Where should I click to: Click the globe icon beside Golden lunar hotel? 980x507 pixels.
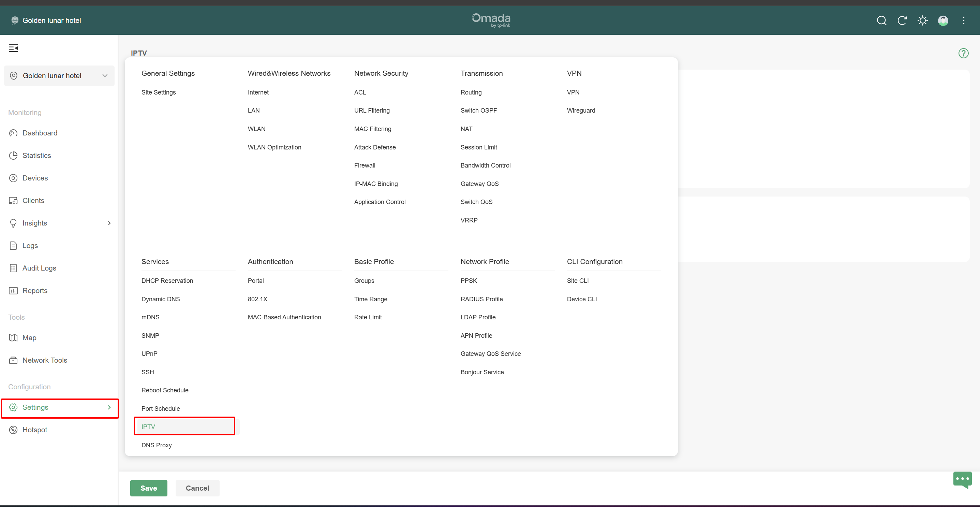pos(15,20)
